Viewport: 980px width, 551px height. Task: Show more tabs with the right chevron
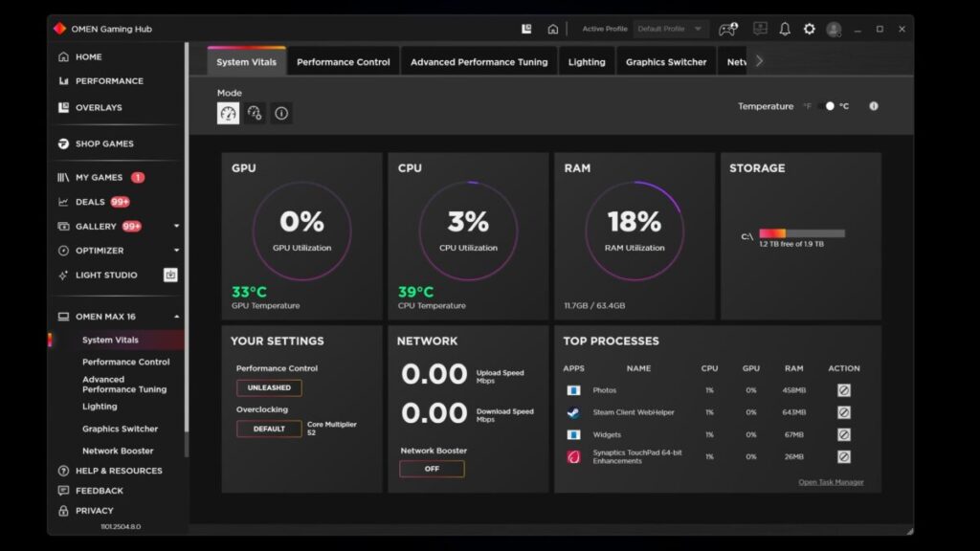(x=759, y=61)
